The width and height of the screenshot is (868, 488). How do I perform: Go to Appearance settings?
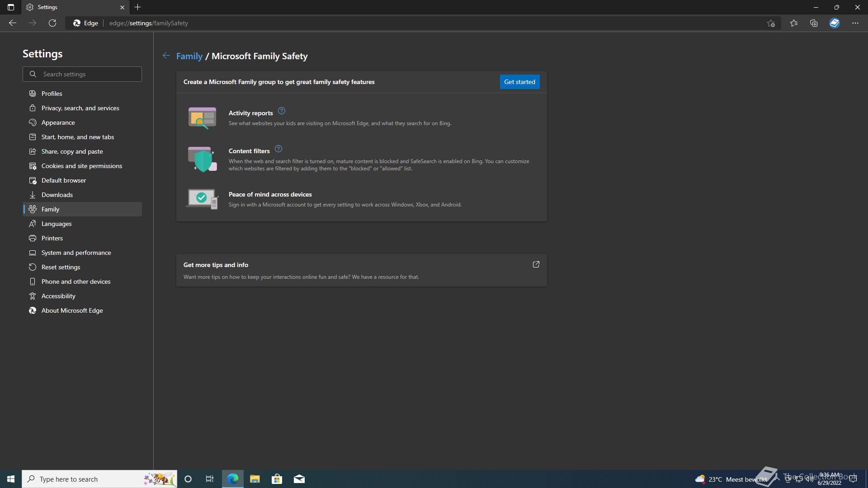click(x=82, y=122)
